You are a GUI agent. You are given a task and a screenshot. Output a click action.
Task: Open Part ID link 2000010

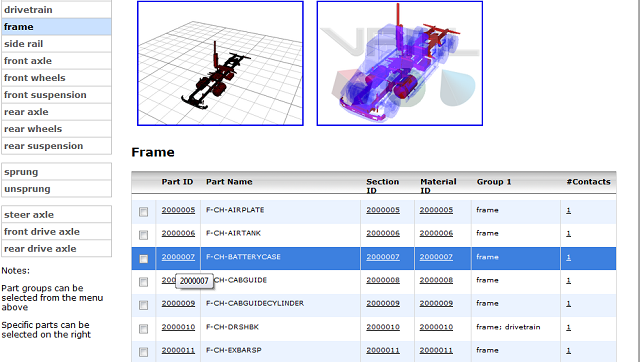(x=178, y=327)
